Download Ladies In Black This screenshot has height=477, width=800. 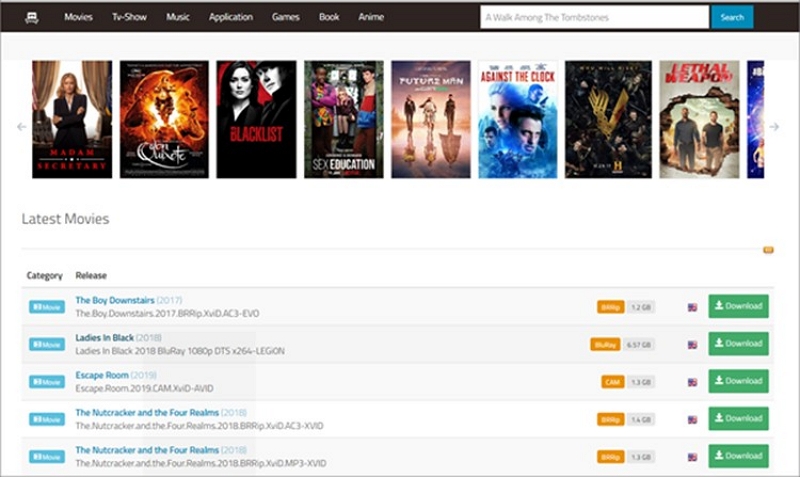[738, 344]
